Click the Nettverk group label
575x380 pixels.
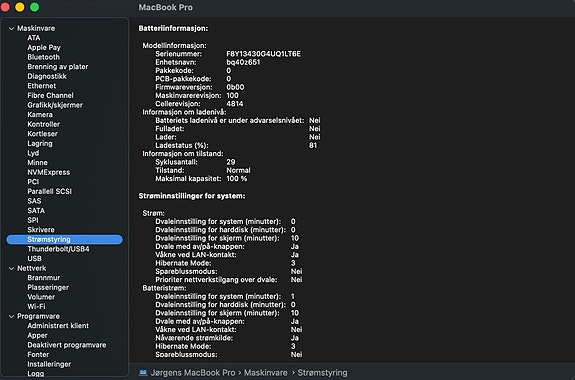click(32, 268)
